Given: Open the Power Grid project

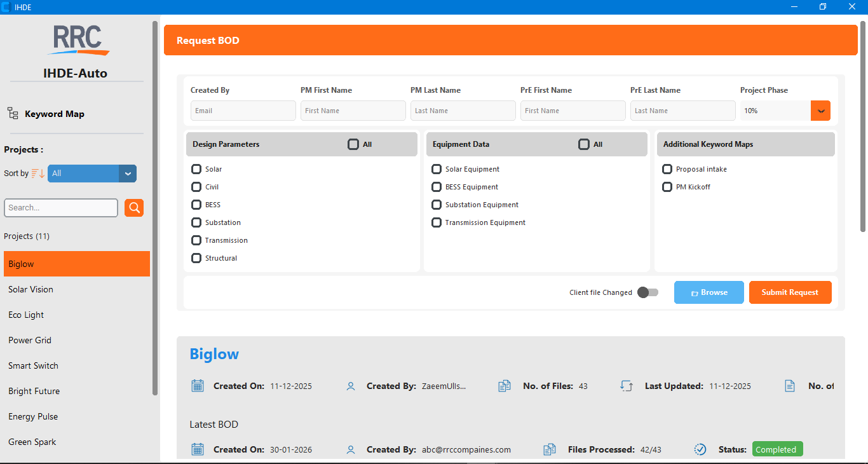Looking at the screenshot, I should point(77,340).
